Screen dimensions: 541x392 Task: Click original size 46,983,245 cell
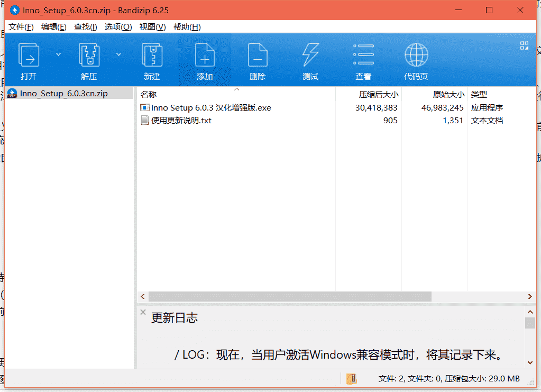coord(442,108)
